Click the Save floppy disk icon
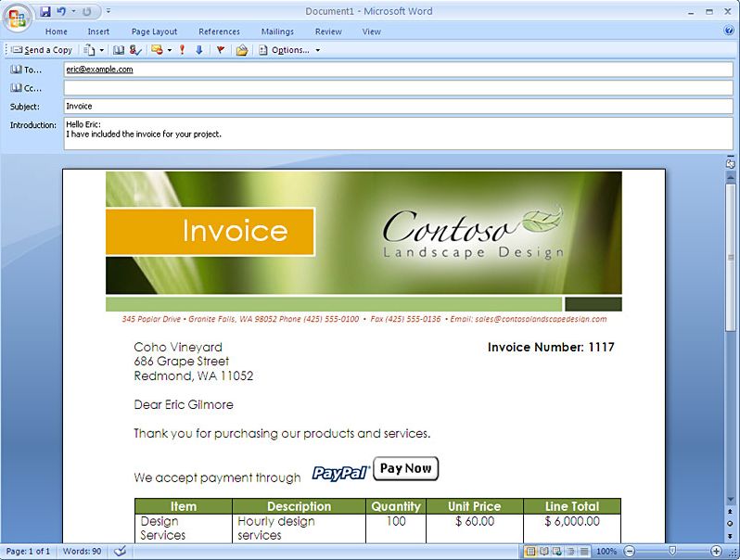The width and height of the screenshot is (740, 560). point(45,11)
